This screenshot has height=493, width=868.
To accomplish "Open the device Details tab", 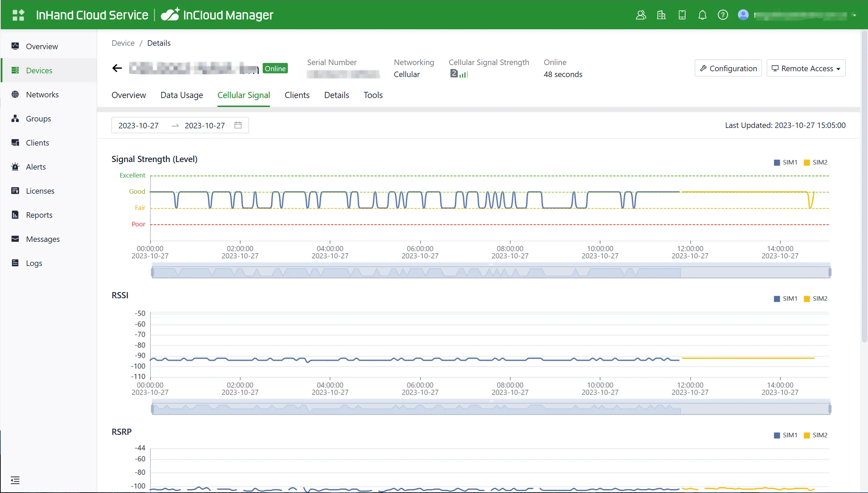I will (336, 95).
